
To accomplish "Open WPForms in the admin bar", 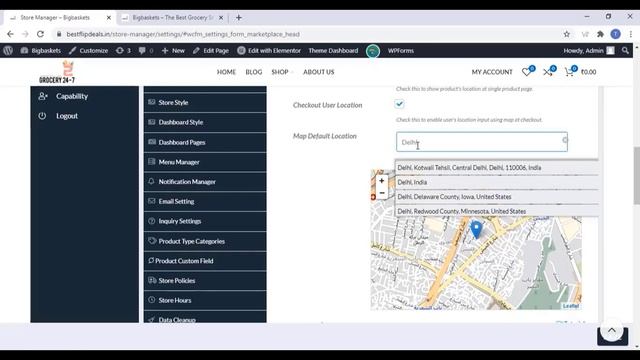I will coord(400,51).
